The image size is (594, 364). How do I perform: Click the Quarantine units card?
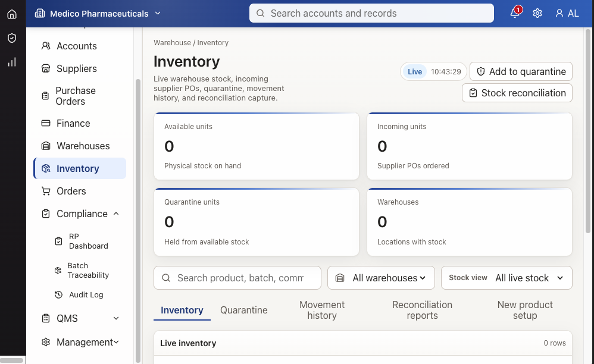(x=257, y=222)
